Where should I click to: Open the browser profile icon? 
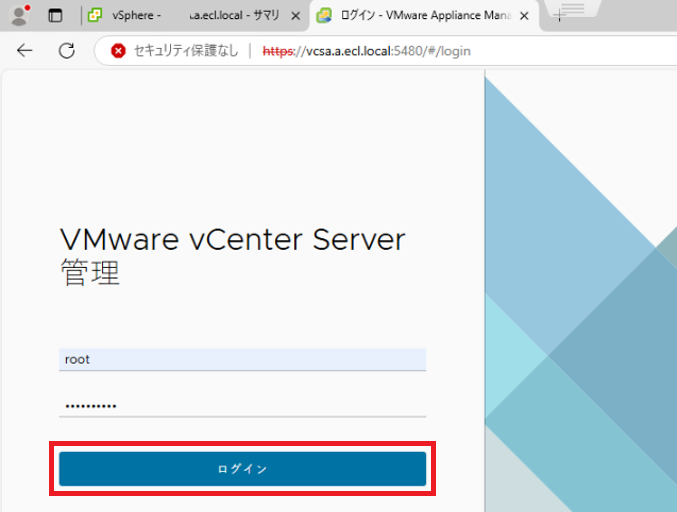point(18,16)
